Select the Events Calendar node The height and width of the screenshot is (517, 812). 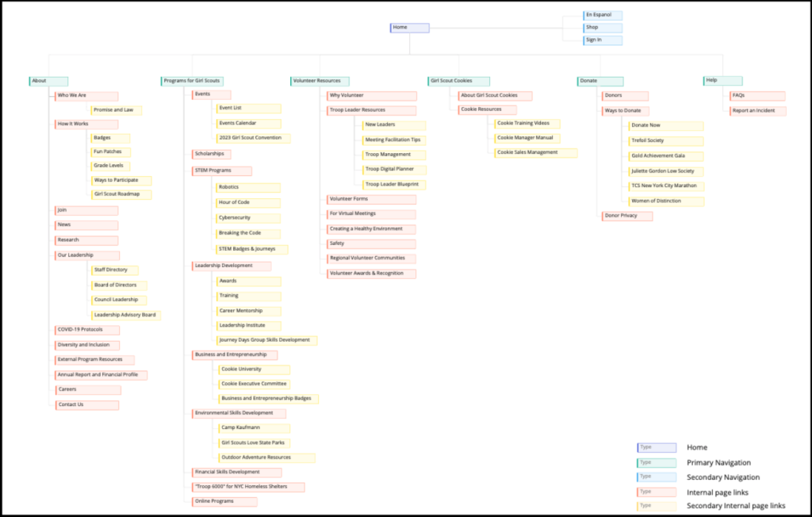tap(248, 124)
